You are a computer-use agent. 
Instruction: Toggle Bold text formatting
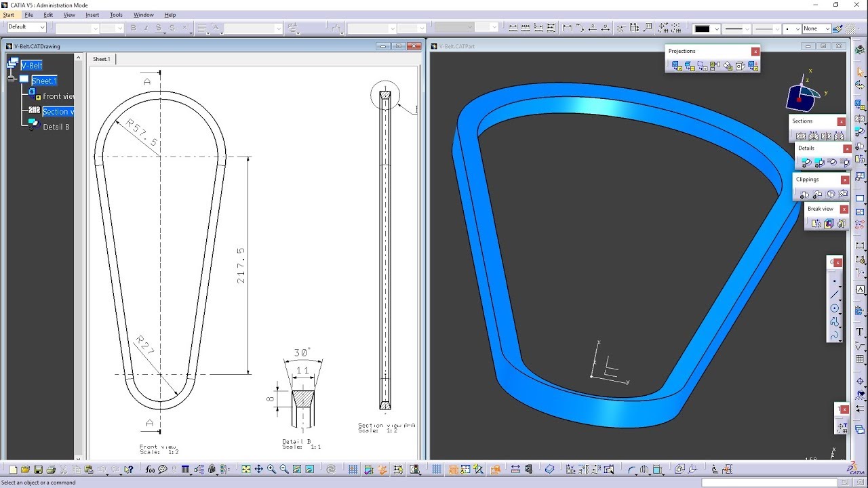pos(133,28)
